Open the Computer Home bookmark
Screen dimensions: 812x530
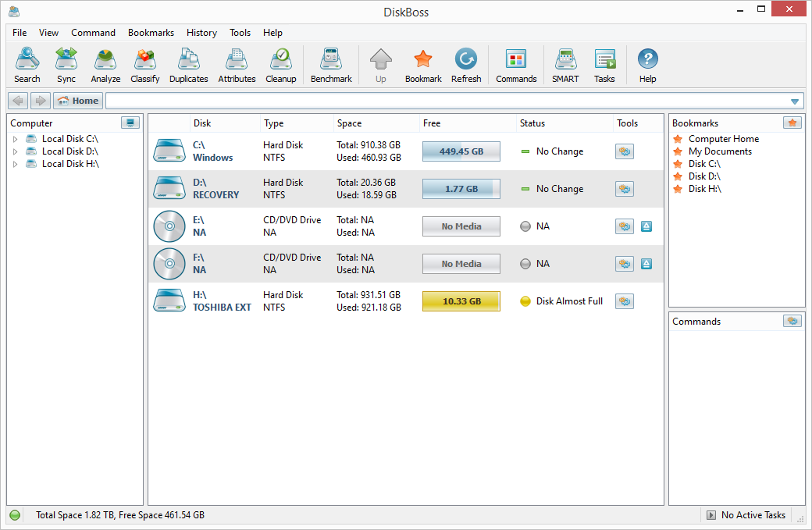click(x=723, y=139)
